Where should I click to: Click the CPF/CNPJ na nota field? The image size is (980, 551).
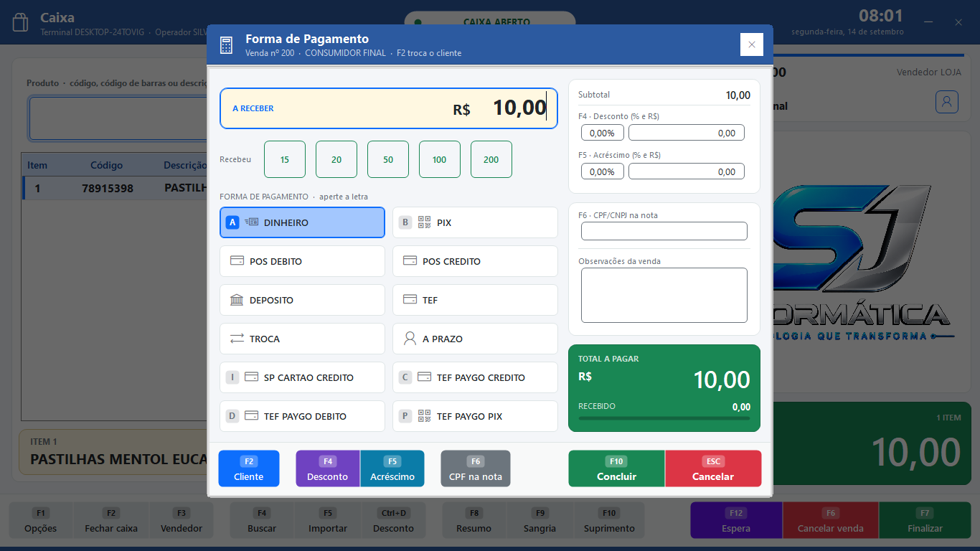point(664,231)
